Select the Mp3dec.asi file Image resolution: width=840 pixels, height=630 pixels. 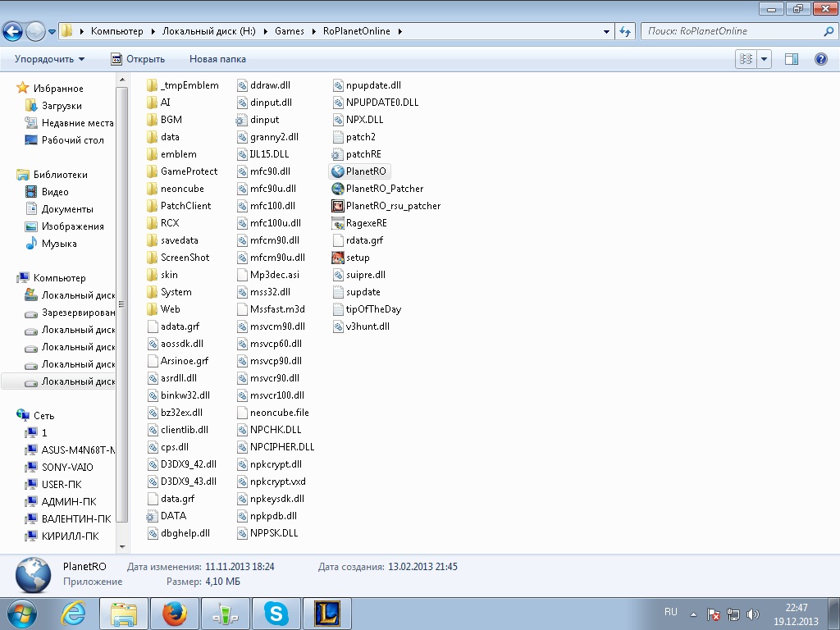coord(268,275)
